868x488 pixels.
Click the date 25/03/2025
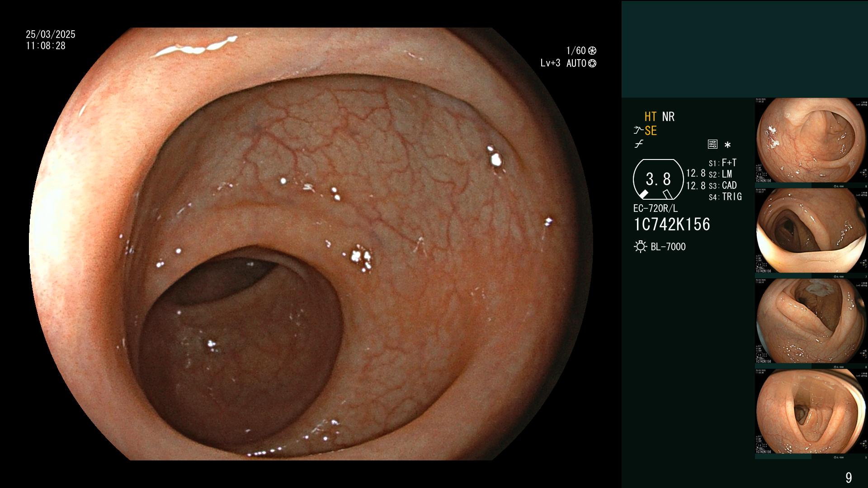click(x=51, y=34)
